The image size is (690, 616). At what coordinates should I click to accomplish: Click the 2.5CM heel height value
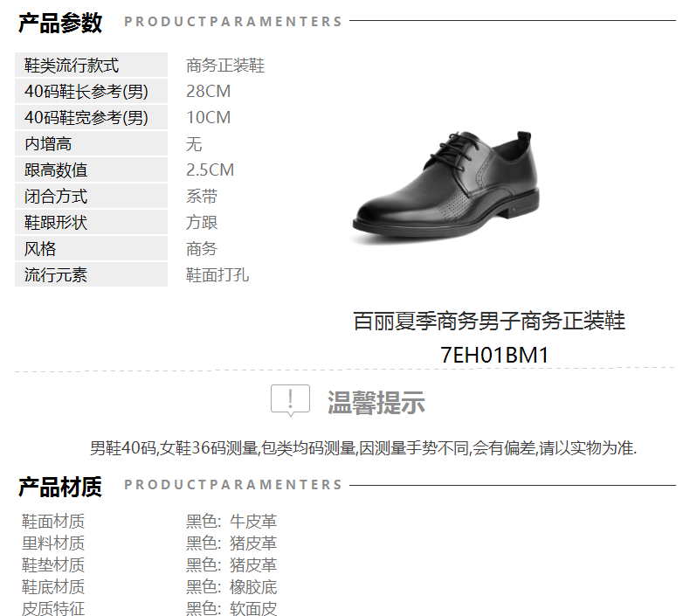[210, 170]
